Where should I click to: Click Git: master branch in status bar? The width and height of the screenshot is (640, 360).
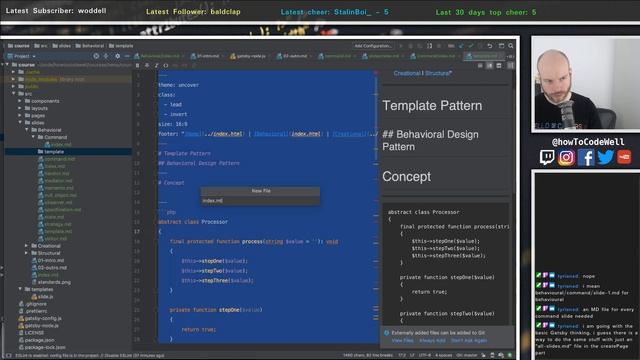(x=466, y=355)
